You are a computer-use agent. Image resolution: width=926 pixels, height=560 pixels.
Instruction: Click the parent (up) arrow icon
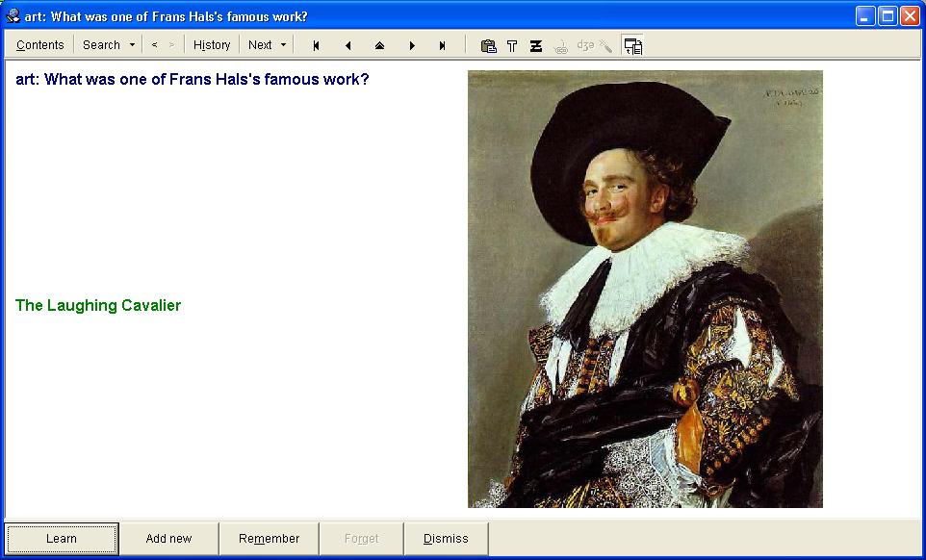(379, 45)
